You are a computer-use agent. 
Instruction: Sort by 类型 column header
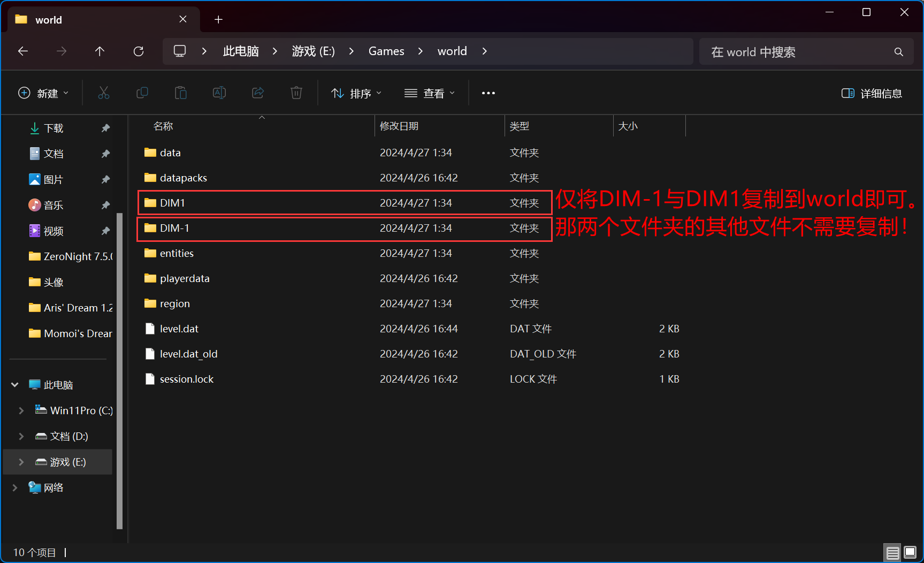tap(559, 126)
